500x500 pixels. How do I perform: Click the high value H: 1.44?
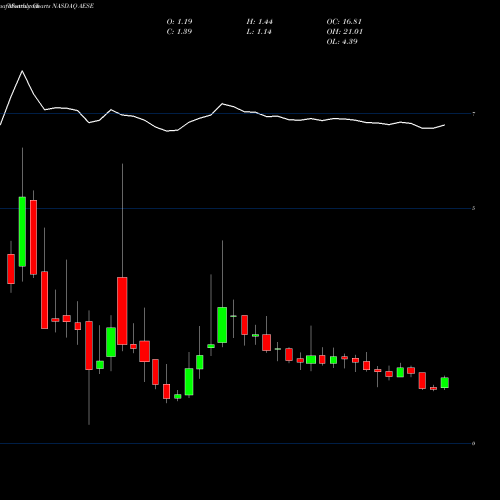(x=260, y=22)
